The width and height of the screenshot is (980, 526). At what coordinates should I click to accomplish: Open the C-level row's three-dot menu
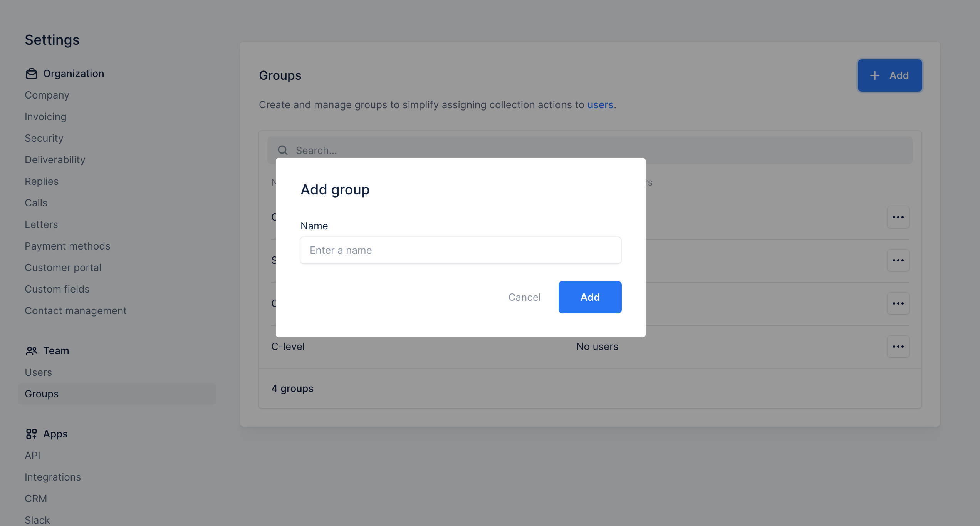click(898, 347)
